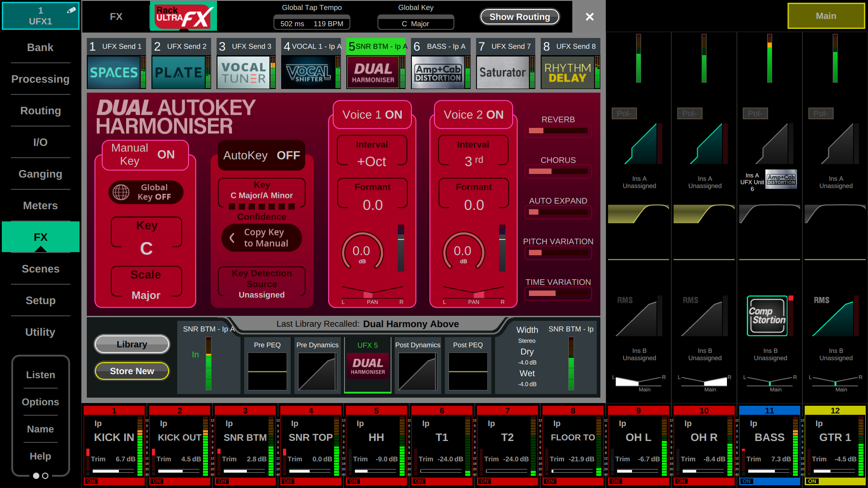This screenshot has height=488, width=868.
Task: Click the Show Routing button
Action: click(519, 17)
